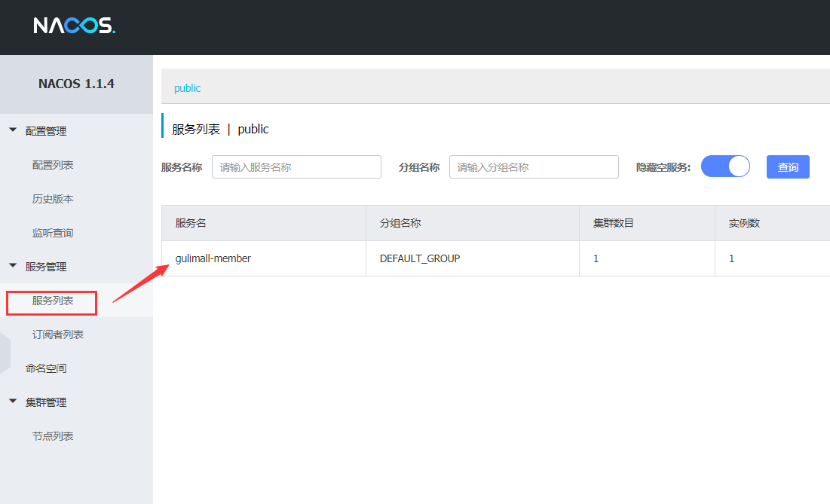Open 服务列表 in sidebar
This screenshot has width=830, height=504.
pos(53,301)
